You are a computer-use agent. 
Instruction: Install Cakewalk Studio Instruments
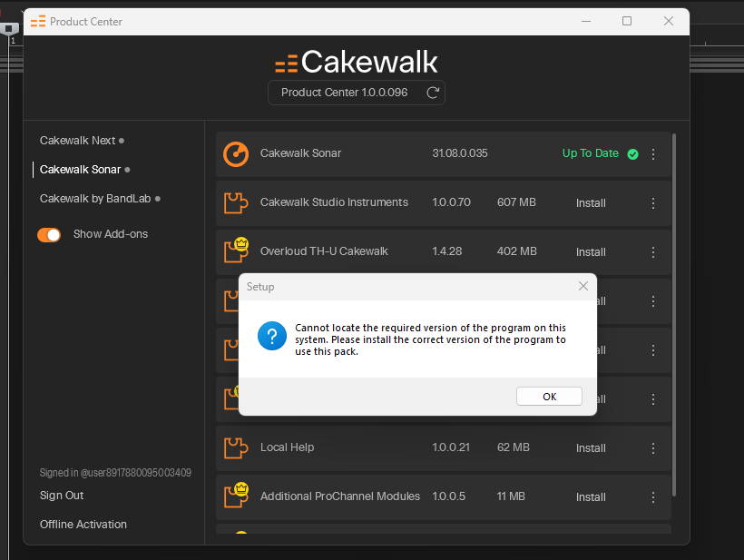pos(591,203)
